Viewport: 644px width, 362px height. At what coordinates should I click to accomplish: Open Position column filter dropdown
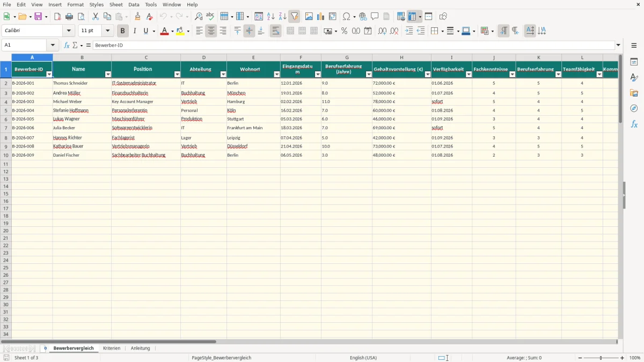coord(177,75)
